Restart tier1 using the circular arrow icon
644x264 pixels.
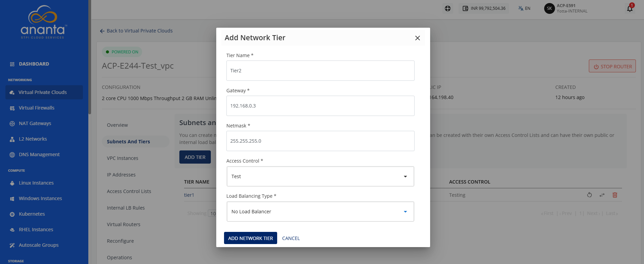click(590, 195)
